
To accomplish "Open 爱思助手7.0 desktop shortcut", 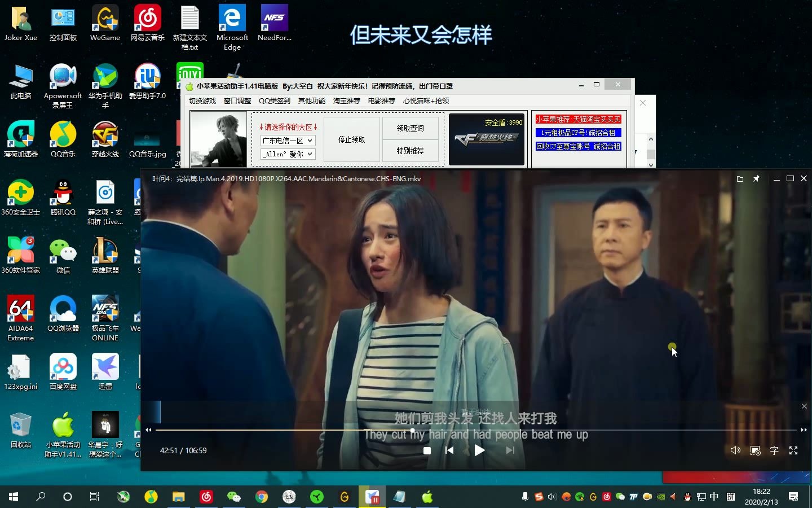I will click(x=148, y=82).
